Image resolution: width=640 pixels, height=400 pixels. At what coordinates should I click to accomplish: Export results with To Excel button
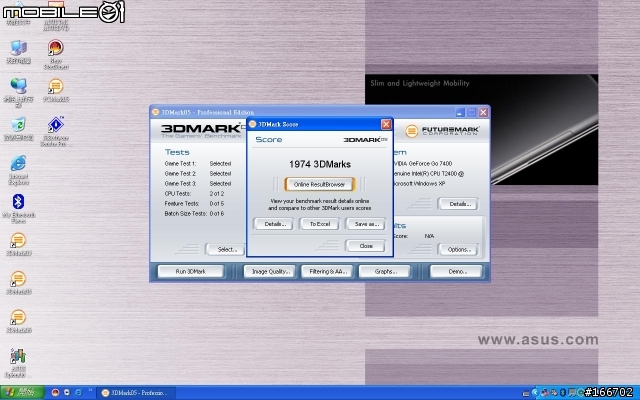tap(320, 224)
